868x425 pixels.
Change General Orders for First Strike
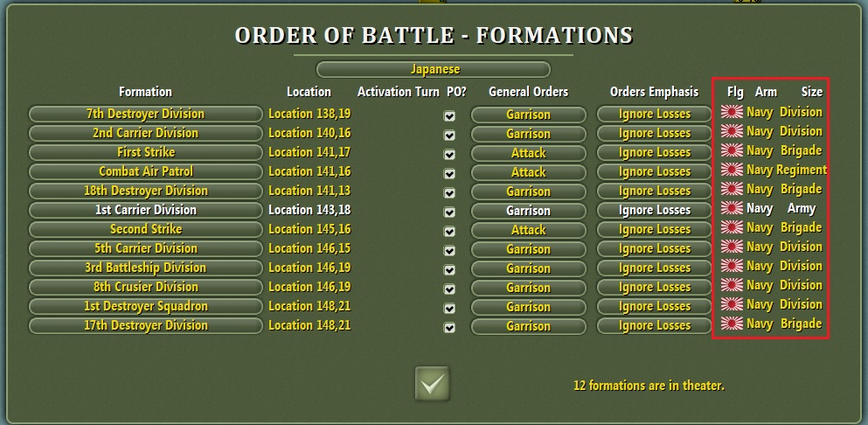(x=528, y=153)
